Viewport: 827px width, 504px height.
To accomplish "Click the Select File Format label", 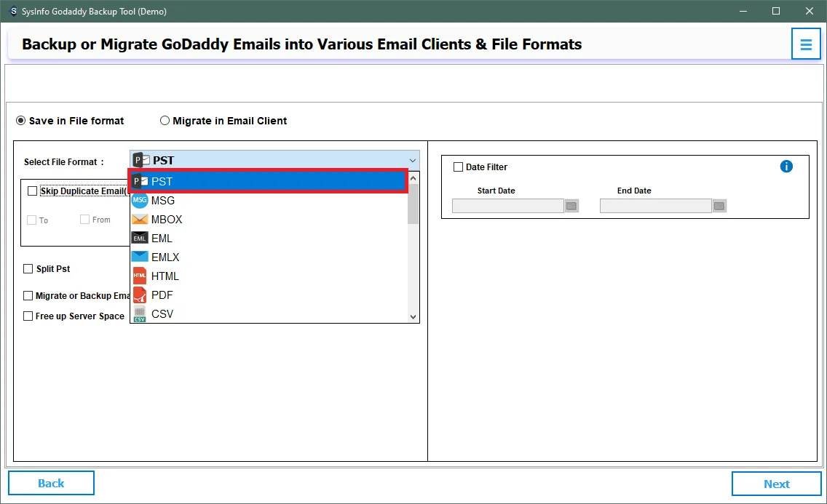I will click(x=64, y=161).
